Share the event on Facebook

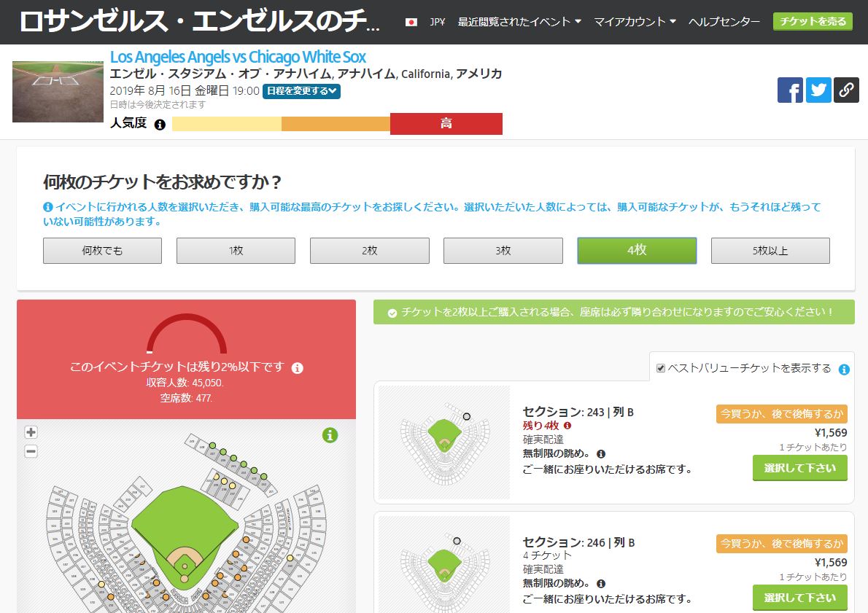pos(790,90)
